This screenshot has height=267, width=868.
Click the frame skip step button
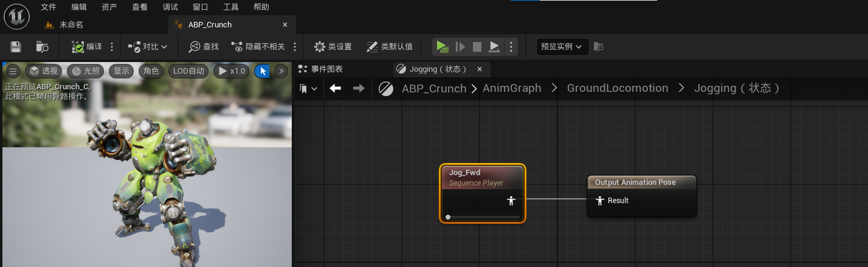pos(460,47)
